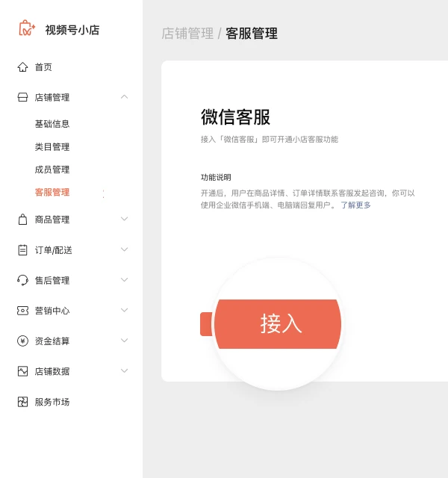Click the puzzle icon beside 服务市场
448x478 pixels.
(x=22, y=402)
